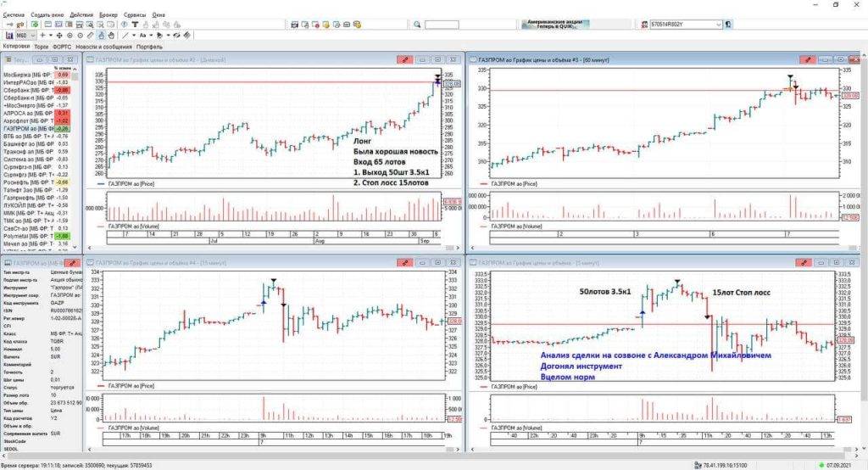Toggle red pin on Gazprom 60-minute chart #3

[808, 59]
